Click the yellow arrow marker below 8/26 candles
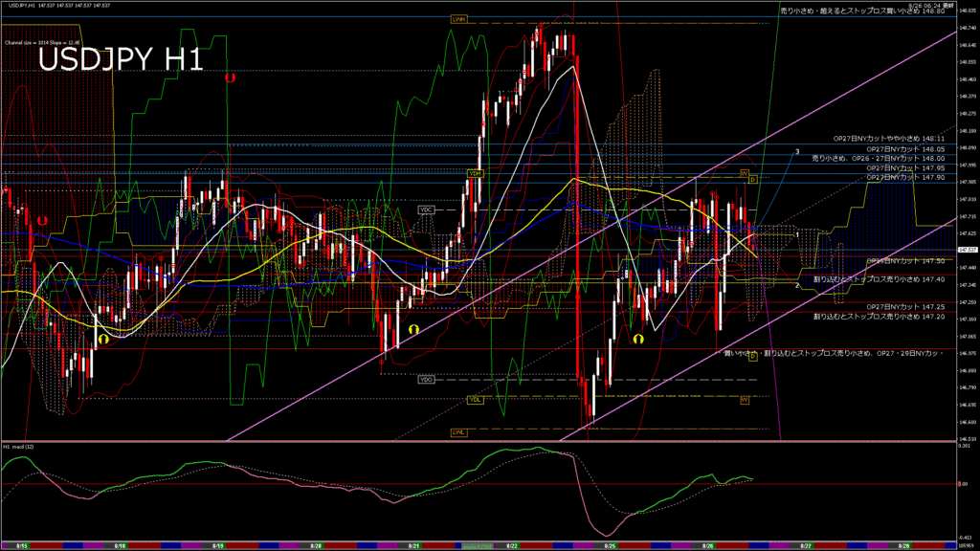 pyautogui.click(x=637, y=338)
